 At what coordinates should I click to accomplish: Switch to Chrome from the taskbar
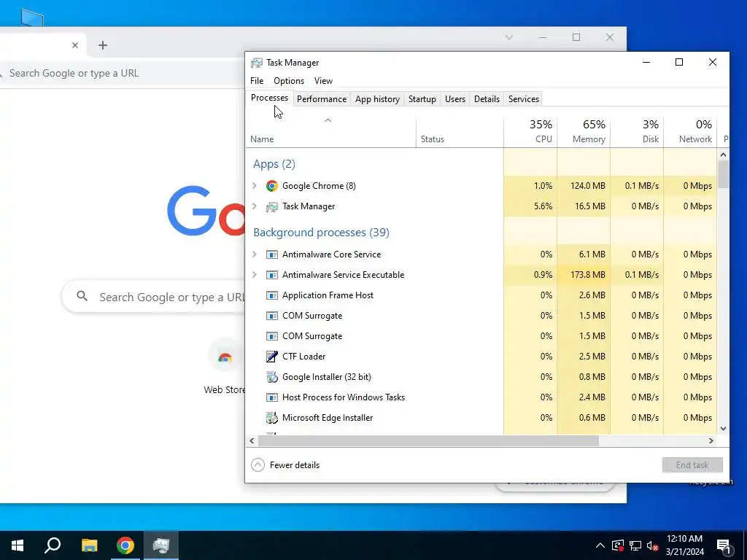pos(125,545)
